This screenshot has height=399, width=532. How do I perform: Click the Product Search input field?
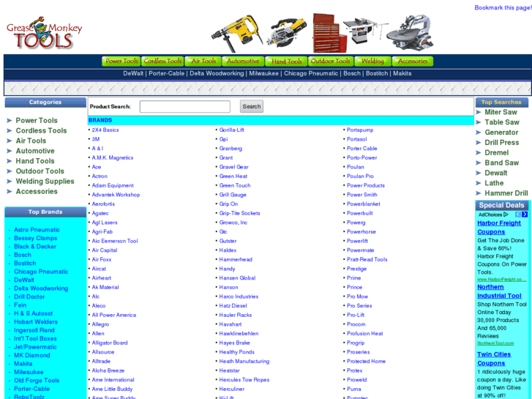[x=185, y=107]
